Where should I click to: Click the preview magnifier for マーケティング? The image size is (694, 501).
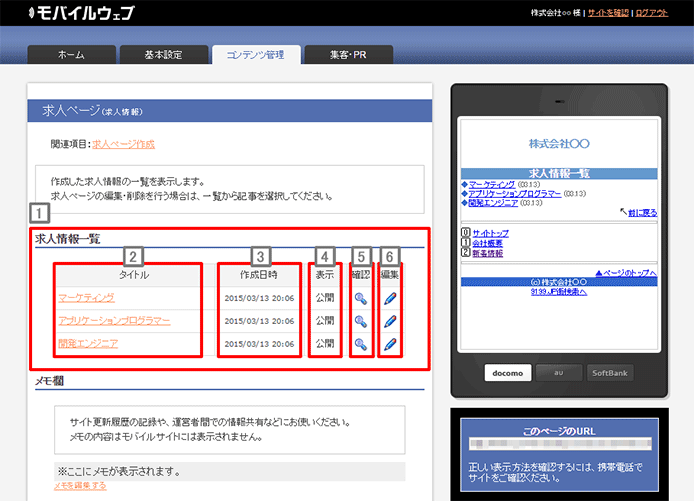360,297
